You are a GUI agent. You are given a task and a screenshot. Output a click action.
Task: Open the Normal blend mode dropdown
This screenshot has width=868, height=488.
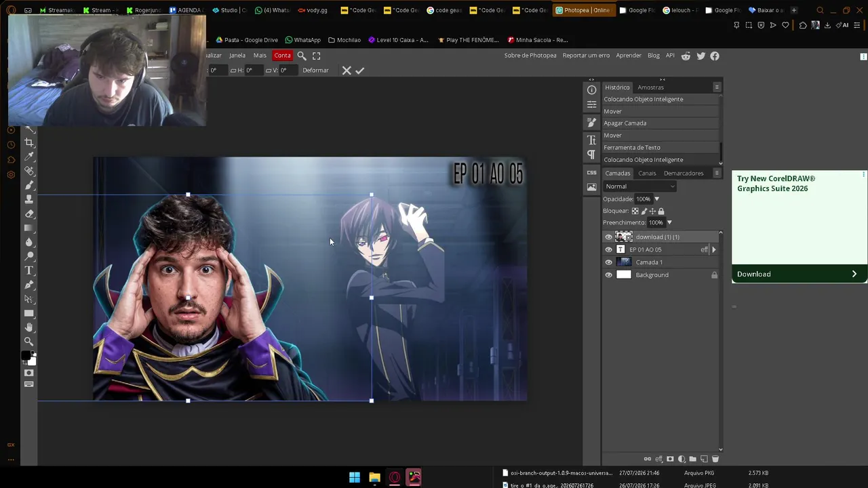639,186
